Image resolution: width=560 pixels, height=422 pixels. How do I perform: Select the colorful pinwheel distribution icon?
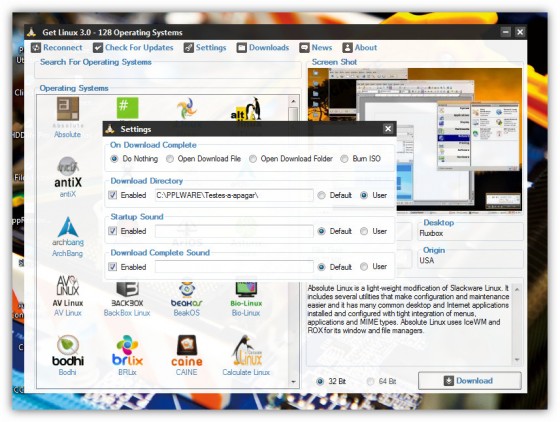tap(187, 109)
